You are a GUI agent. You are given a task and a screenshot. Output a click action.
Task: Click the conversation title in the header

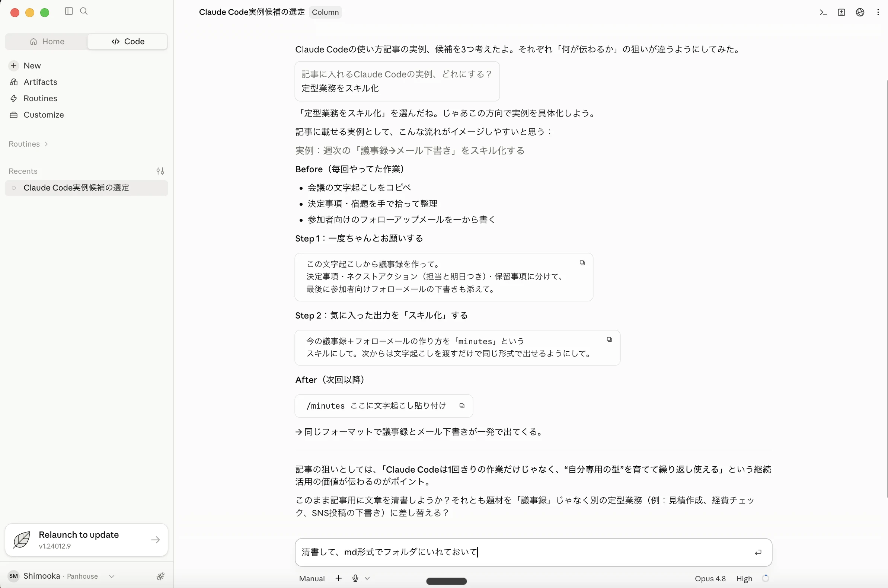tap(252, 12)
